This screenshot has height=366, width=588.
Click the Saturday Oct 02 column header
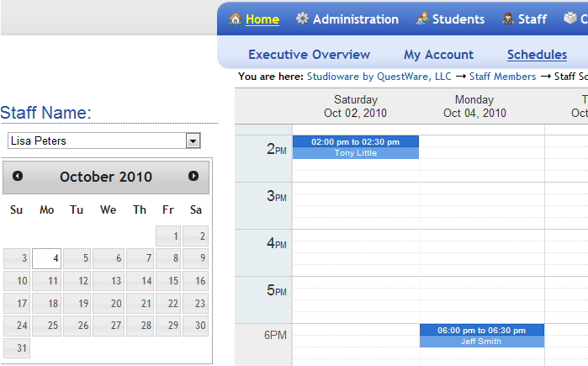click(355, 106)
